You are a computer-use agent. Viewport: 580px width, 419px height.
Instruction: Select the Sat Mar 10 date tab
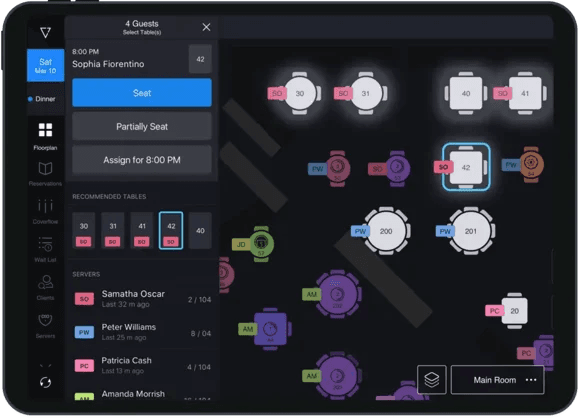[45, 65]
